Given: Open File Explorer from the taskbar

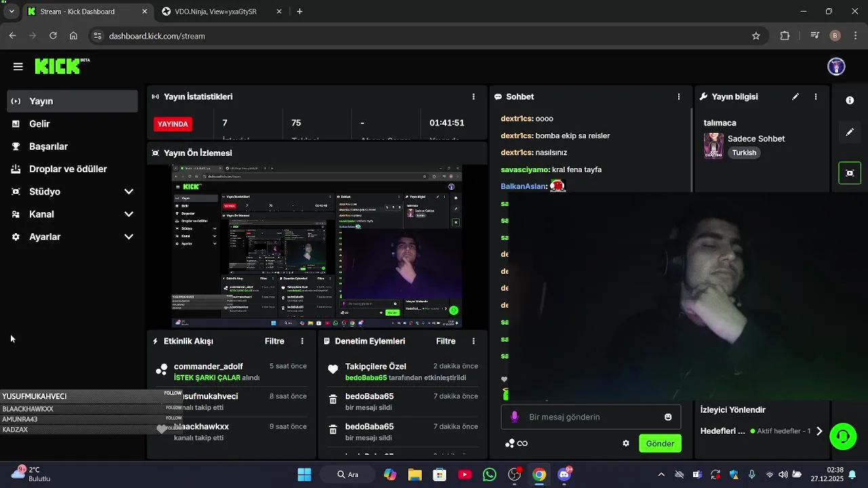Looking at the screenshot, I should click(x=414, y=474).
